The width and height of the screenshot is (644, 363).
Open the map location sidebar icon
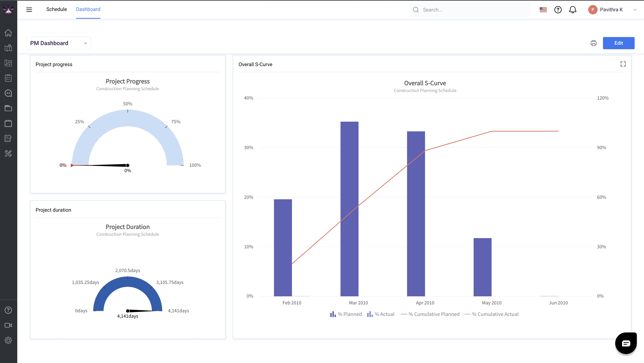click(x=8, y=48)
